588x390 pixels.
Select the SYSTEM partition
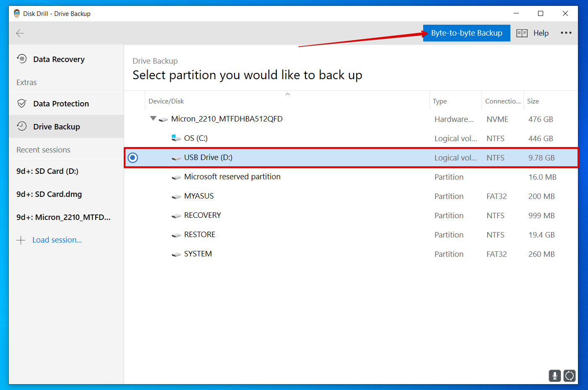point(351,254)
